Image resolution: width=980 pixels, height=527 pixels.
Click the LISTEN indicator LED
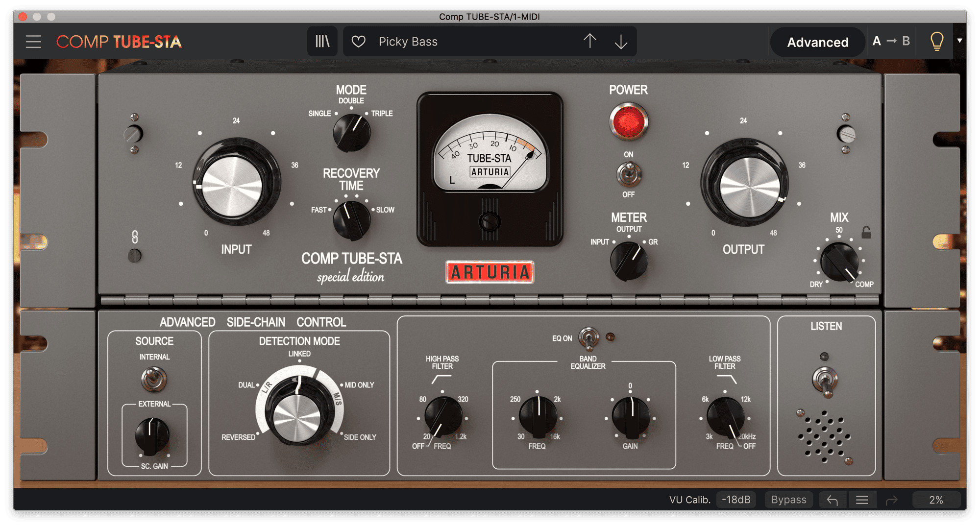825,356
